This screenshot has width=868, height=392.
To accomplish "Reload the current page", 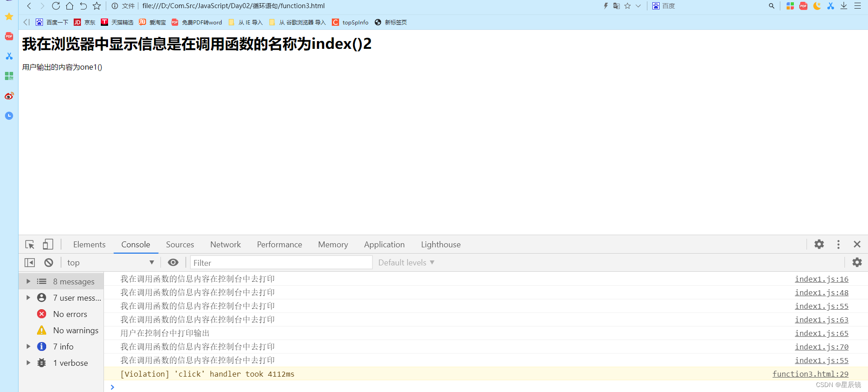I will (56, 6).
